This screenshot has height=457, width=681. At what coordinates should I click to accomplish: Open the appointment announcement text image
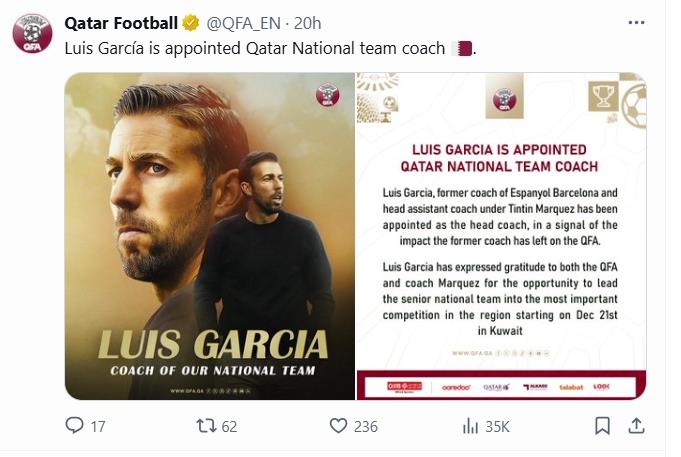click(x=502, y=236)
